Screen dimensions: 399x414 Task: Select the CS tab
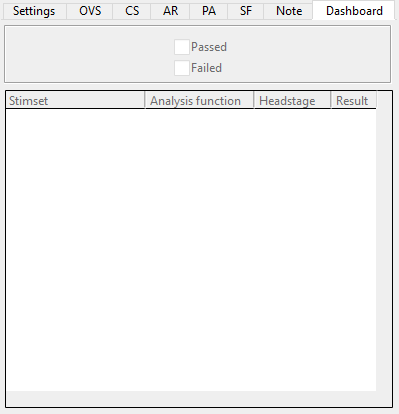(x=132, y=11)
